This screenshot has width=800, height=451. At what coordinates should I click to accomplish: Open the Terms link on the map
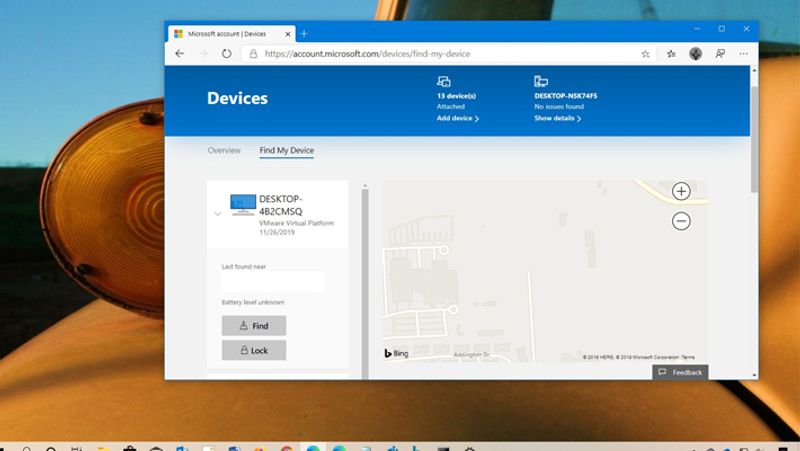click(x=688, y=357)
